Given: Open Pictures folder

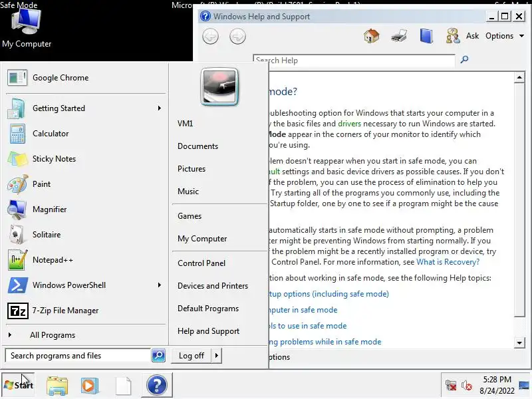Looking at the screenshot, I should point(192,169).
